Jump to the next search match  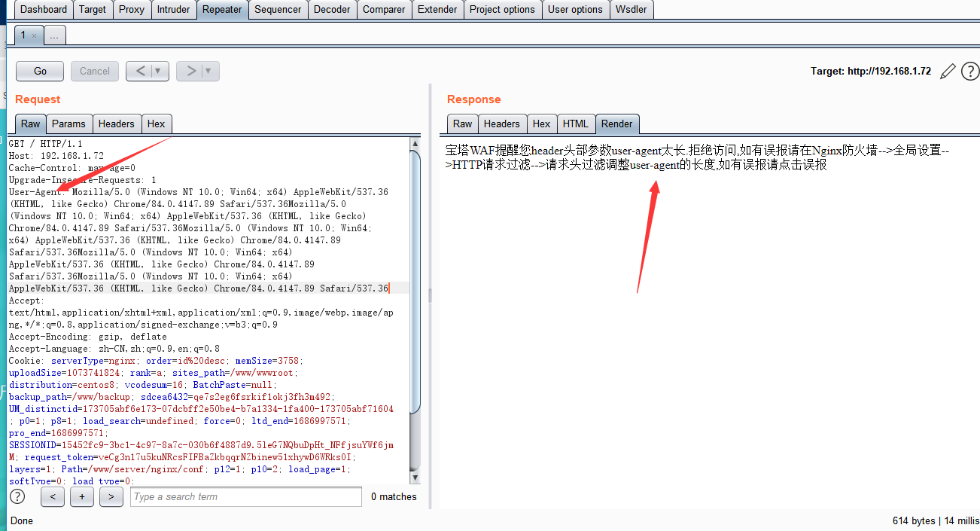111,496
